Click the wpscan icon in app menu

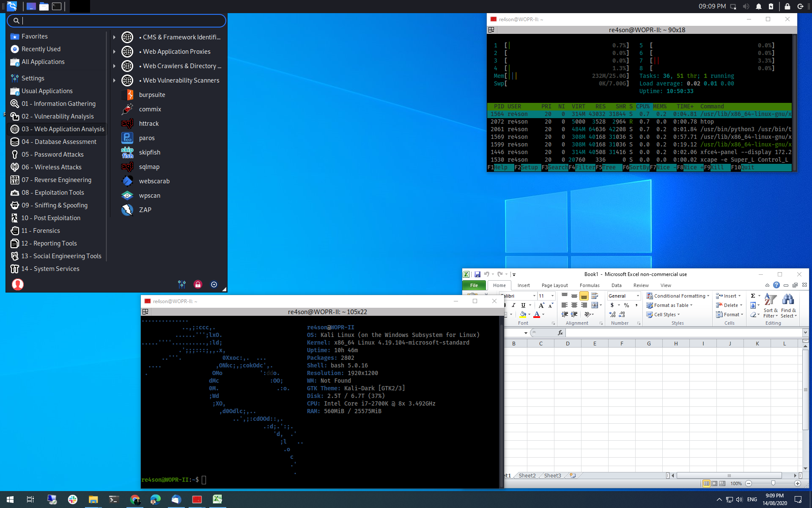[127, 195]
